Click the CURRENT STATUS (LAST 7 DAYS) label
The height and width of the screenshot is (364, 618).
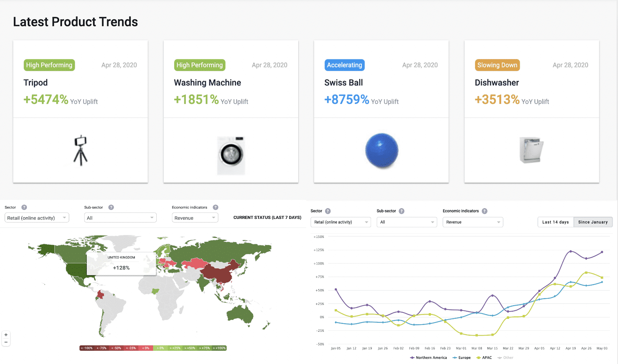tap(267, 217)
